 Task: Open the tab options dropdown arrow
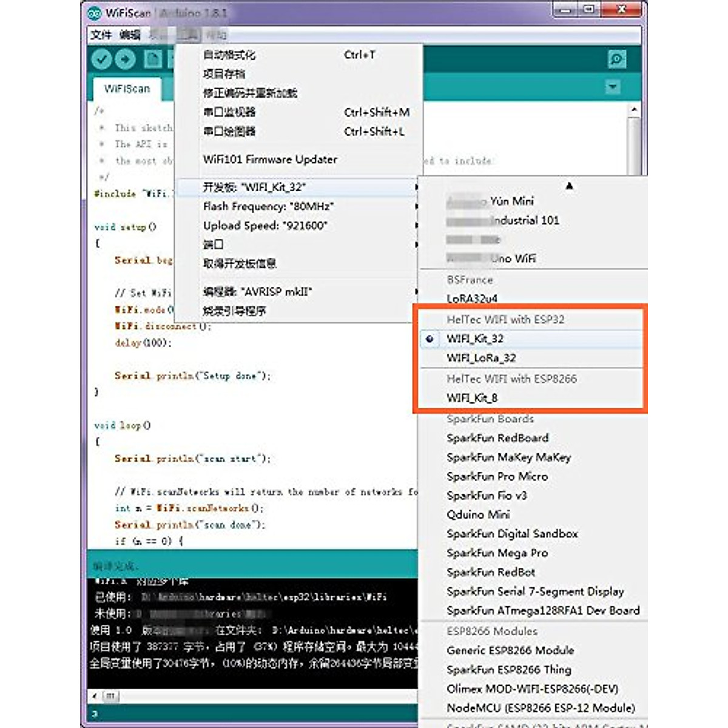tap(613, 87)
